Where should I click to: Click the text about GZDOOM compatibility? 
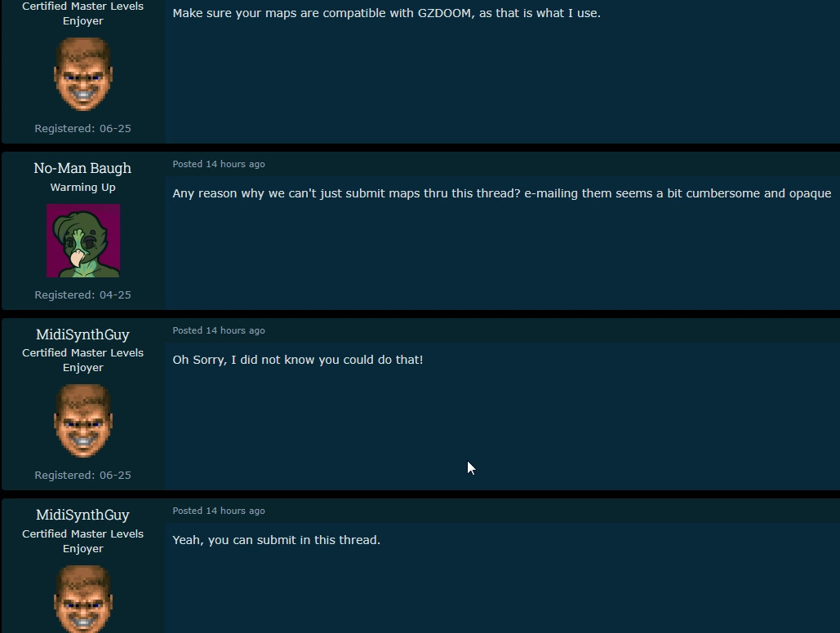point(386,13)
